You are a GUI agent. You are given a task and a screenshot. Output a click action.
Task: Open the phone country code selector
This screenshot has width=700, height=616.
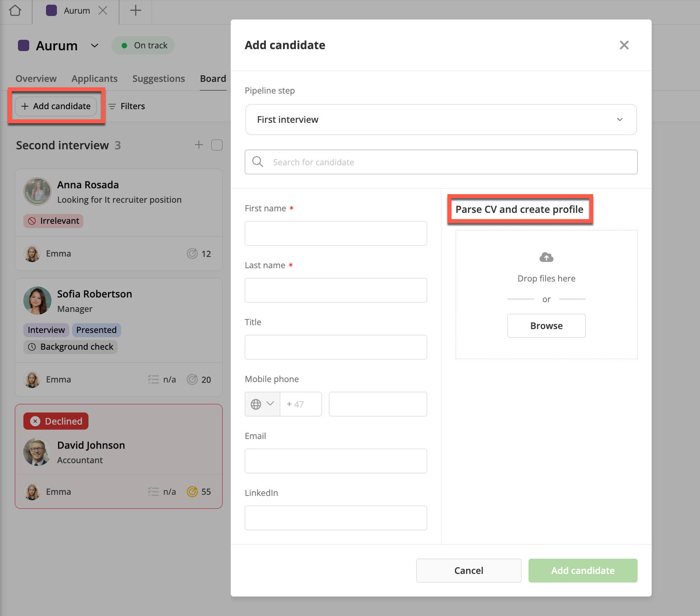pyautogui.click(x=262, y=404)
